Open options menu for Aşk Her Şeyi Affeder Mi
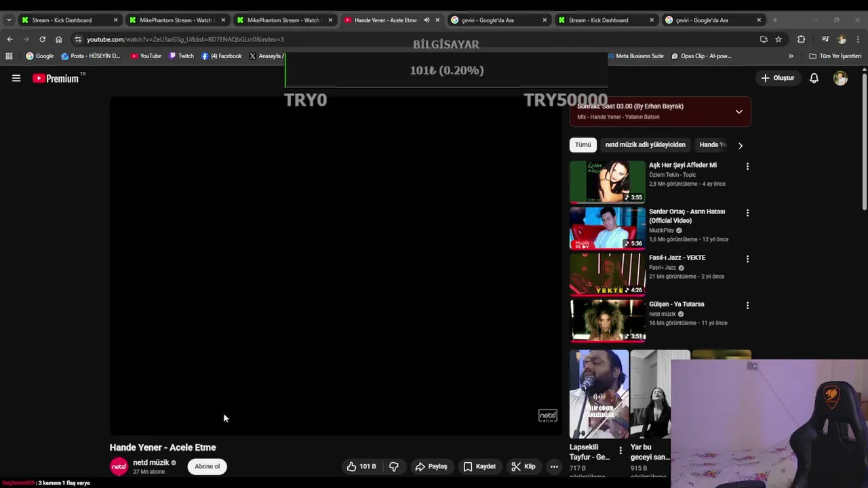This screenshot has height=488, width=868. pos(747,166)
